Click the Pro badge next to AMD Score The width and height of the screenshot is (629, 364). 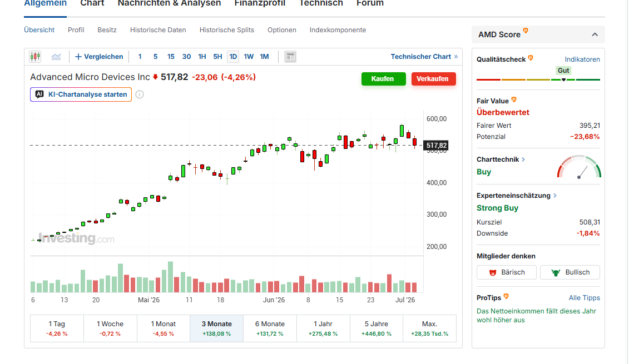(526, 31)
